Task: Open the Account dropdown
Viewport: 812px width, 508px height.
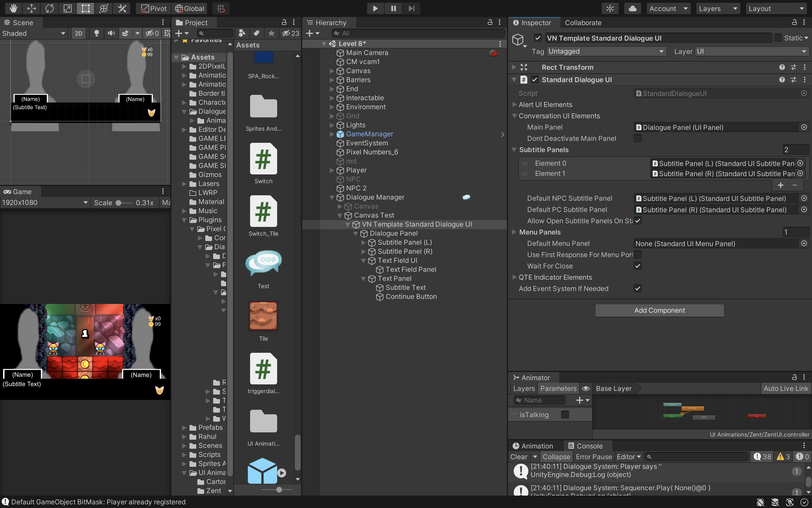Action: pyautogui.click(x=668, y=8)
